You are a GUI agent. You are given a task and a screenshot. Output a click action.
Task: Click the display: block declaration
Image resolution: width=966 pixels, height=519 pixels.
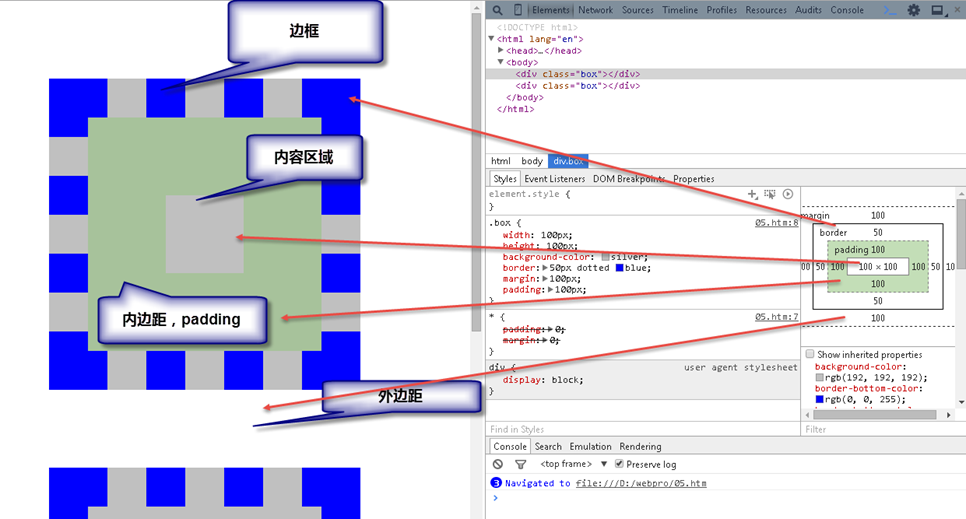(543, 380)
